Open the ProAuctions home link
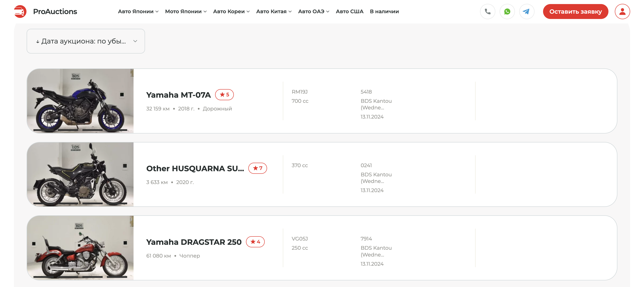The image size is (644, 287). tap(55, 12)
